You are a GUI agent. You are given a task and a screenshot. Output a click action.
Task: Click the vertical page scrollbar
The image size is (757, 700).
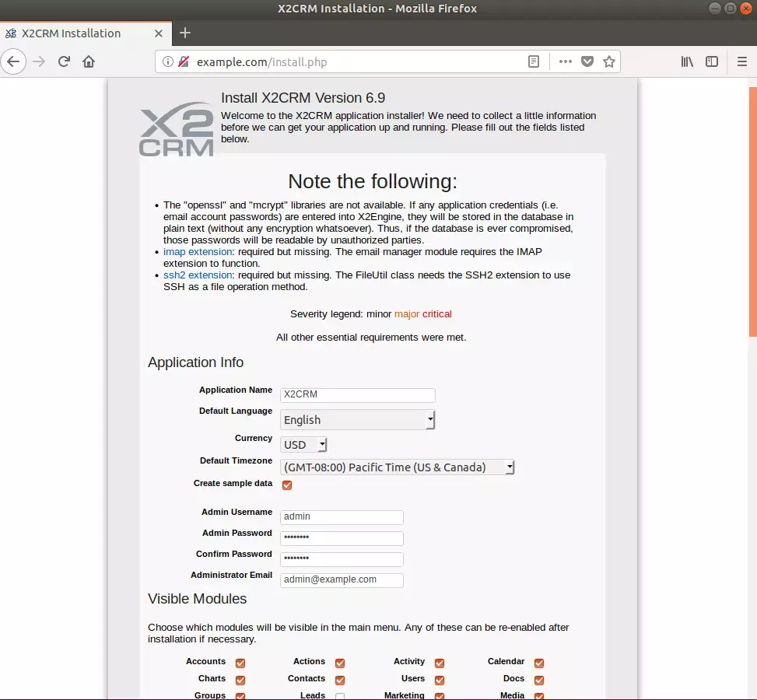coord(752,212)
